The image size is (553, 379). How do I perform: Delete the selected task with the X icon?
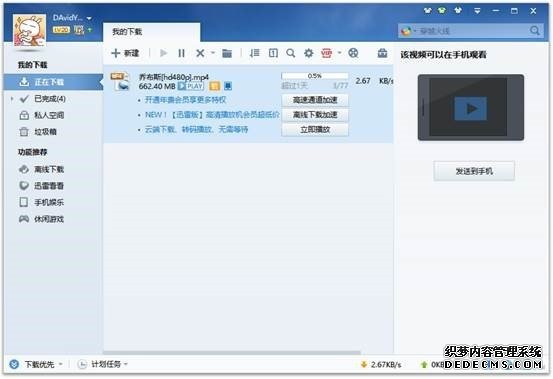point(200,53)
